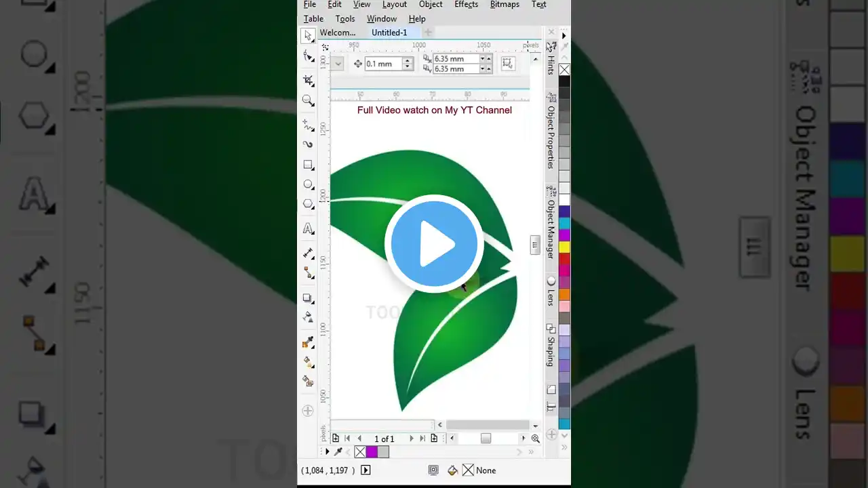Open the Table menu
Image resolution: width=868 pixels, height=488 pixels.
(313, 19)
